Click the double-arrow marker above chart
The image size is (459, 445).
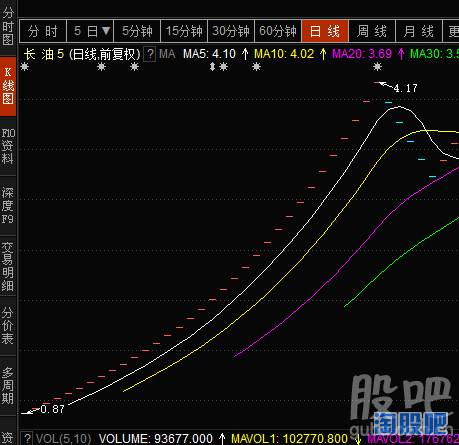(x=212, y=67)
